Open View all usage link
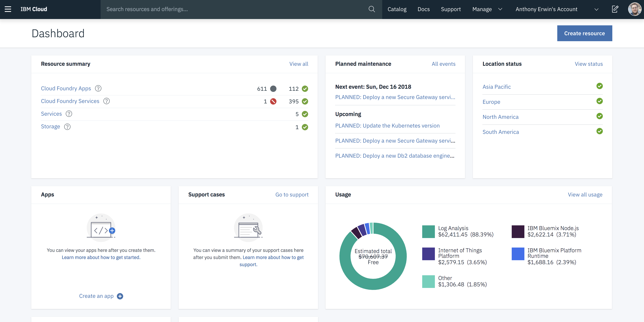This screenshot has width=644, height=322. (585, 194)
